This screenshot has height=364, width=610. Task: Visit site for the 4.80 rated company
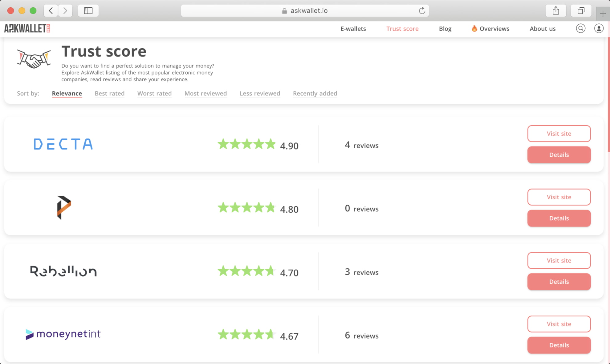[x=559, y=197]
